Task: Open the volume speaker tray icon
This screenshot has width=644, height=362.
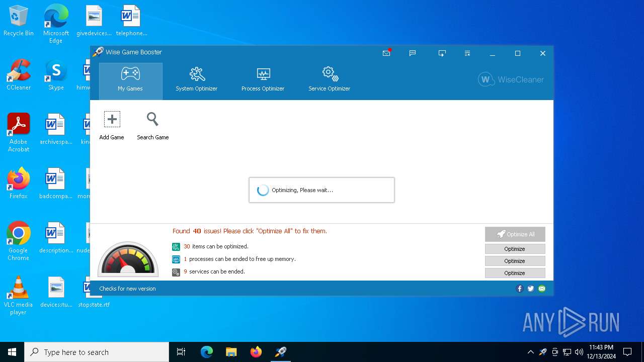Action: (579, 352)
